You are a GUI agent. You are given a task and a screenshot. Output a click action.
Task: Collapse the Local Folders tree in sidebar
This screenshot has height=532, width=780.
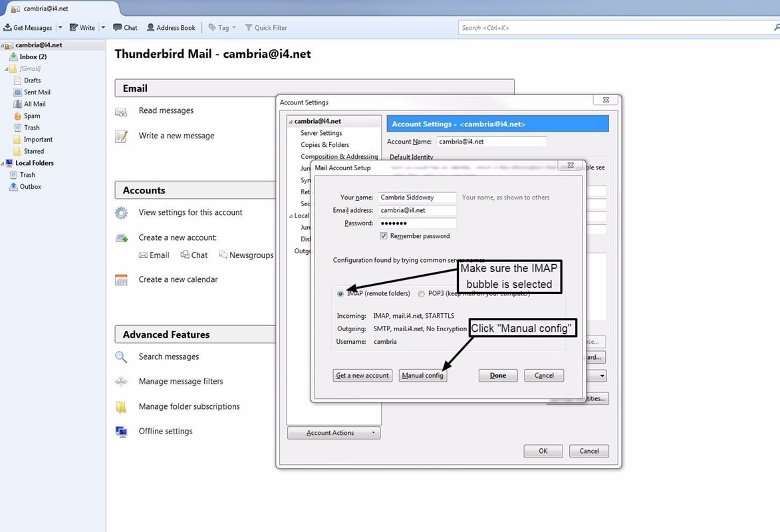[3, 163]
